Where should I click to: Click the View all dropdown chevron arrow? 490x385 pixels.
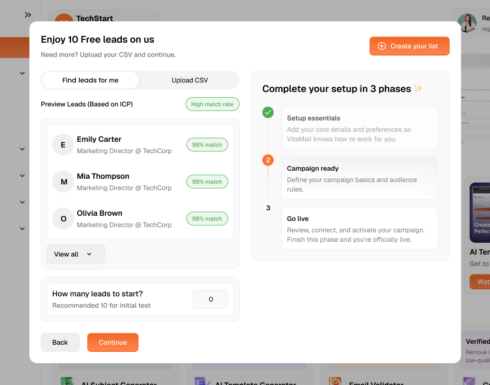(89, 254)
